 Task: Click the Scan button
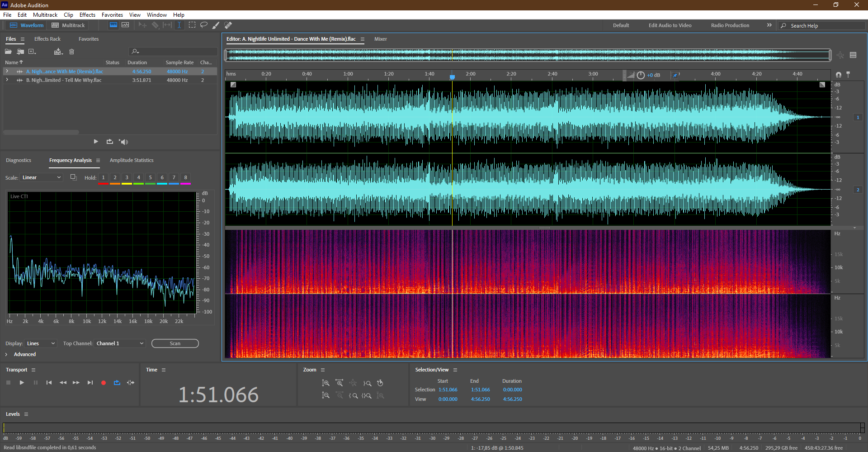(x=175, y=343)
